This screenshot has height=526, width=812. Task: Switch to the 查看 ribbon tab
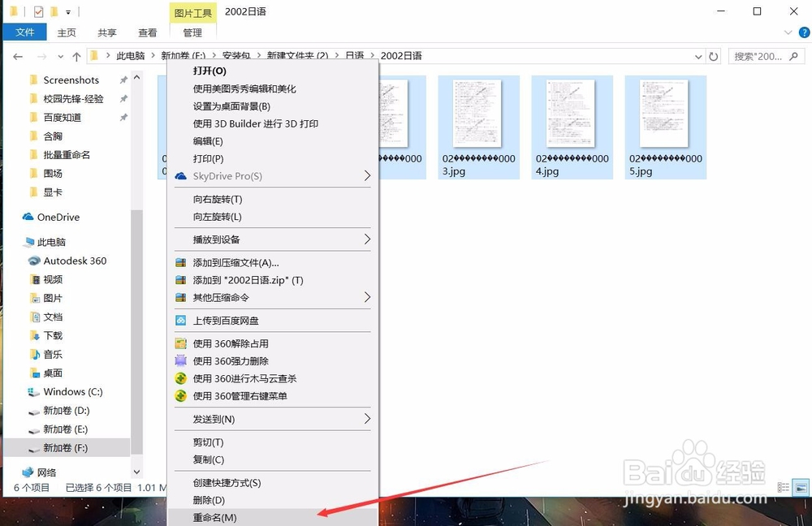(146, 32)
